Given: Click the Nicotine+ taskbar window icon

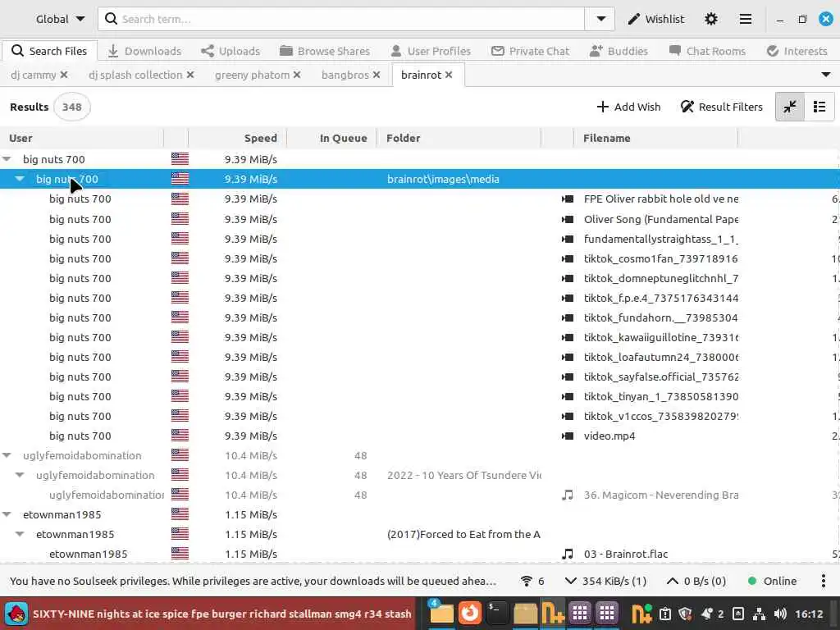Looking at the screenshot, I should pos(552,613).
